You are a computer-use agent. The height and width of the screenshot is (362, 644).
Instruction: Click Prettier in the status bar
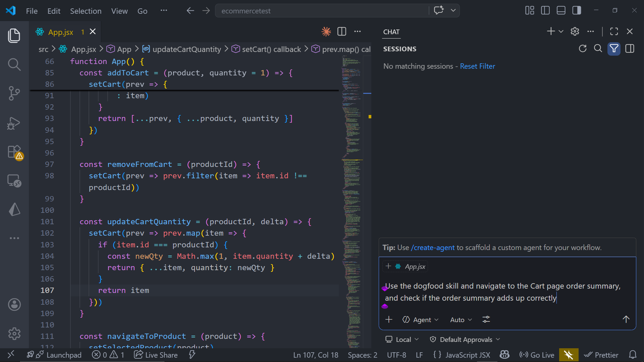tap(601, 355)
